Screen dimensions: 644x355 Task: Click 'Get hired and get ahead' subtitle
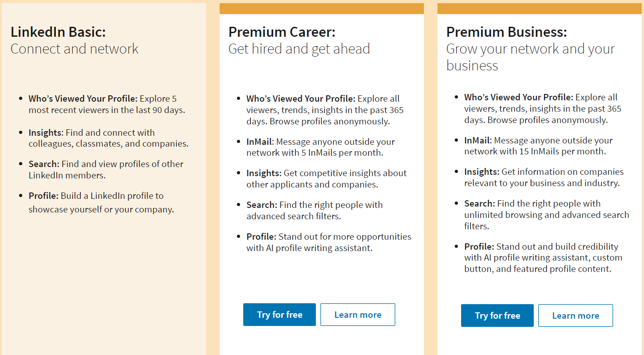tap(299, 49)
